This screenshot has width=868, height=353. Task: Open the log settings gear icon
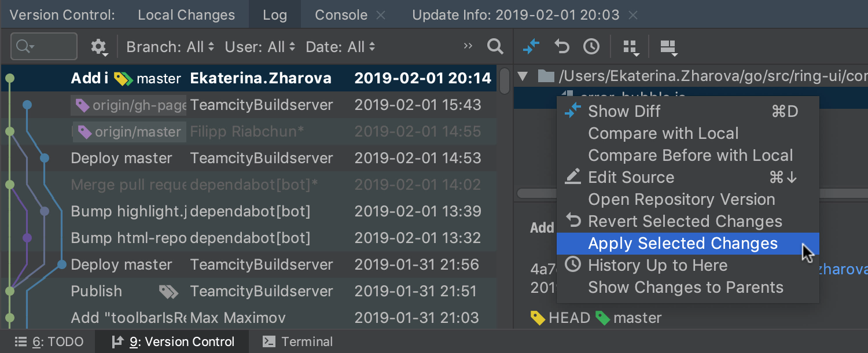[100, 47]
